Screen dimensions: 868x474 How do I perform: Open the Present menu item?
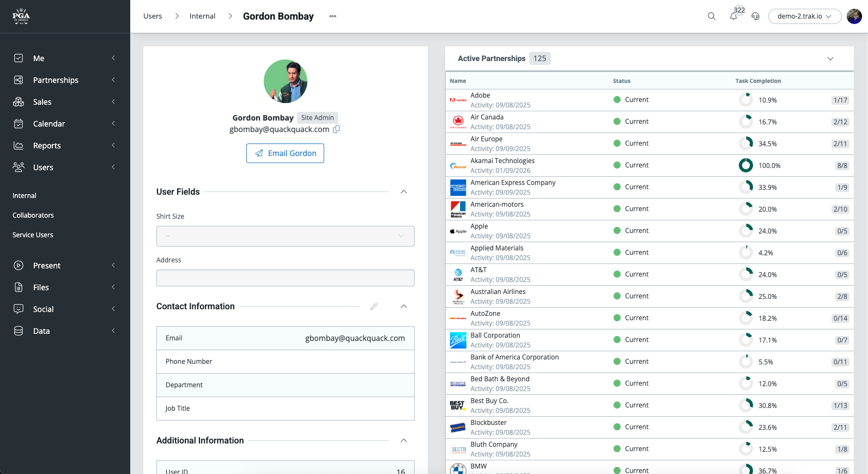[x=65, y=266]
